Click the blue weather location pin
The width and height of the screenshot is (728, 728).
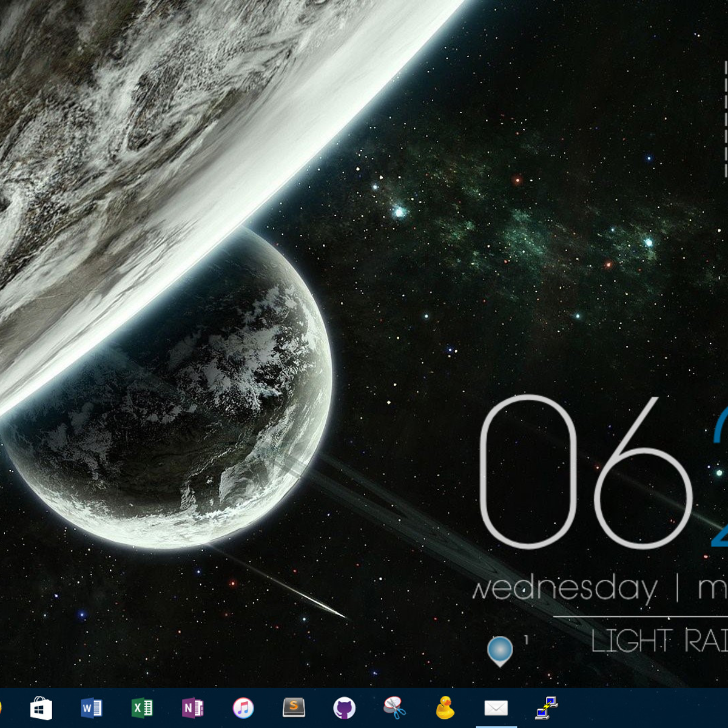coord(500,652)
